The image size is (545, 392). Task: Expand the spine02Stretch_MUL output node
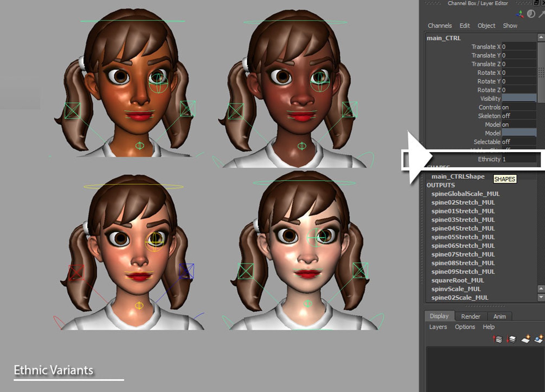pos(463,202)
